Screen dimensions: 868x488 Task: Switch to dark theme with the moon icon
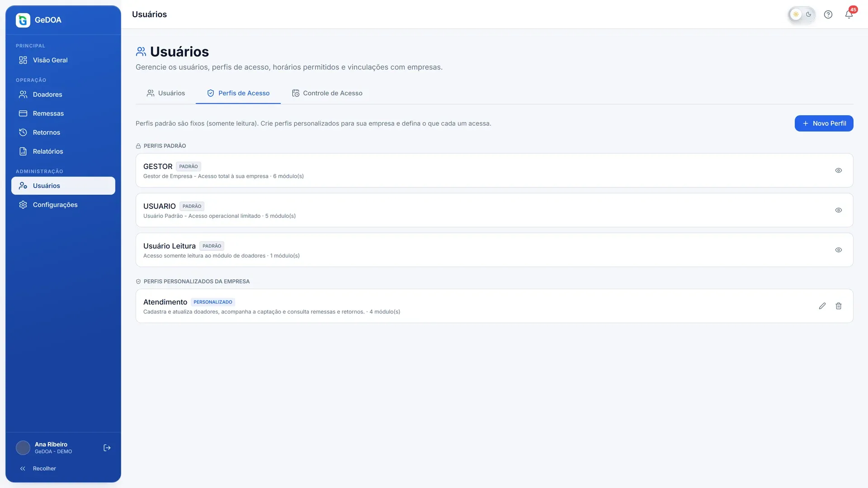[x=808, y=14]
